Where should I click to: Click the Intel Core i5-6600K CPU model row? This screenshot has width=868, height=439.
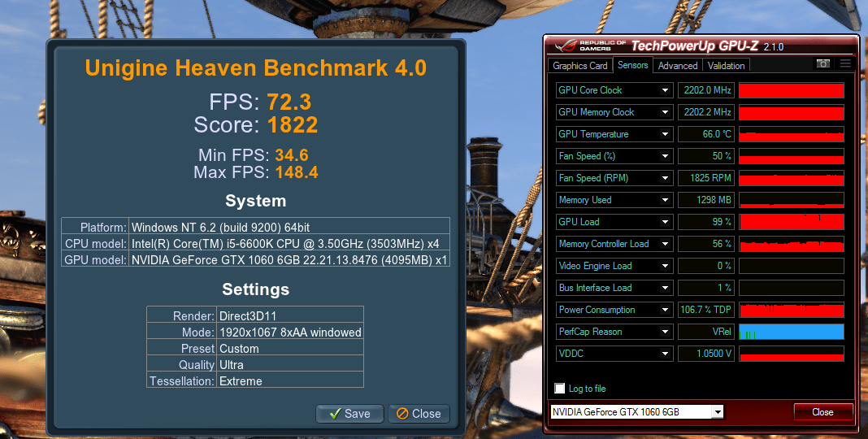point(255,244)
